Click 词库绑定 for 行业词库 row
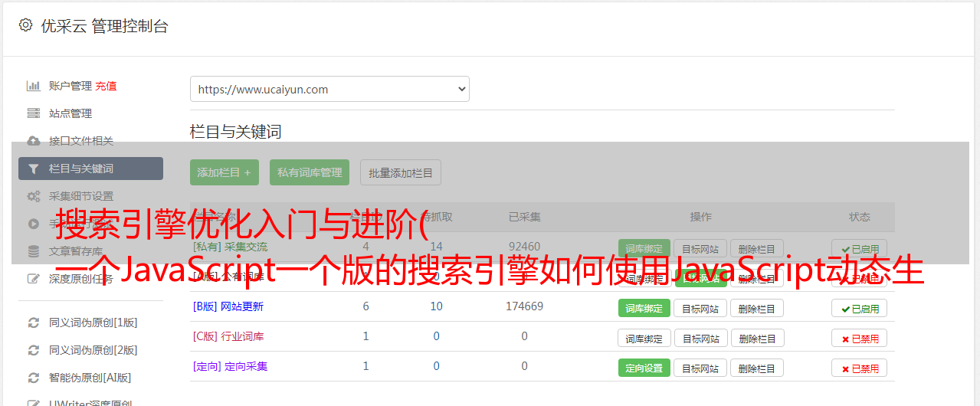The height and width of the screenshot is (406, 980). (644, 338)
